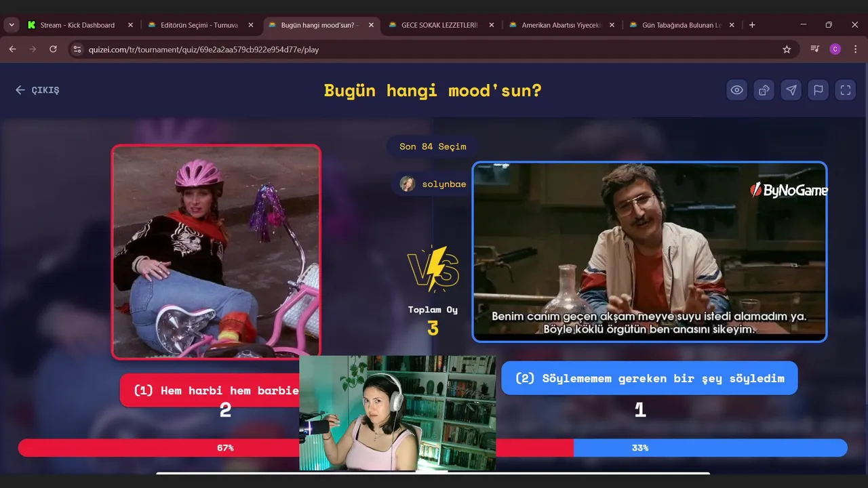Click the vote count 1 under option two

639,409
